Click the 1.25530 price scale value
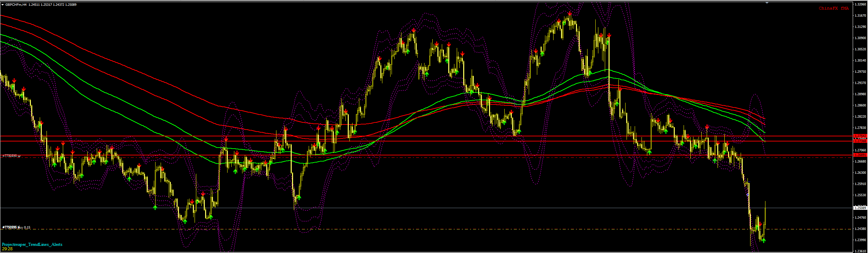Image resolution: width=868 pixels, height=253 pixels. point(861,195)
